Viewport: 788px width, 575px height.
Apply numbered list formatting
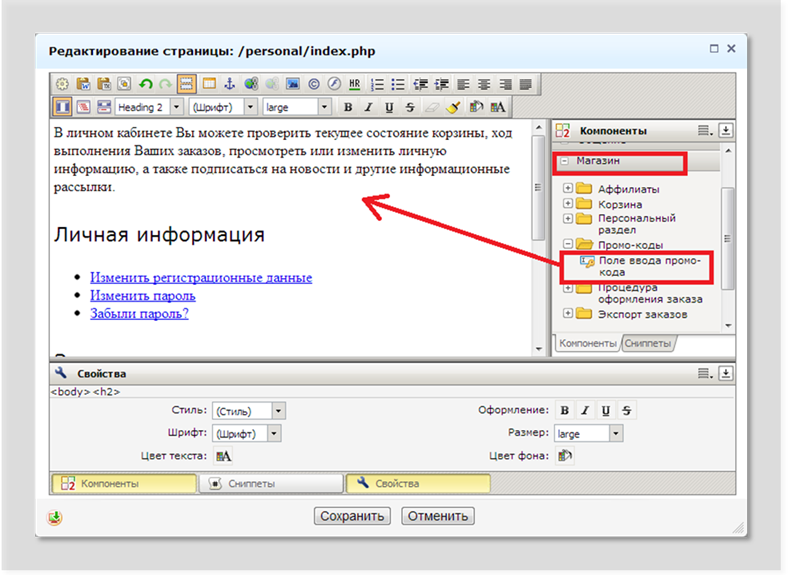(378, 85)
